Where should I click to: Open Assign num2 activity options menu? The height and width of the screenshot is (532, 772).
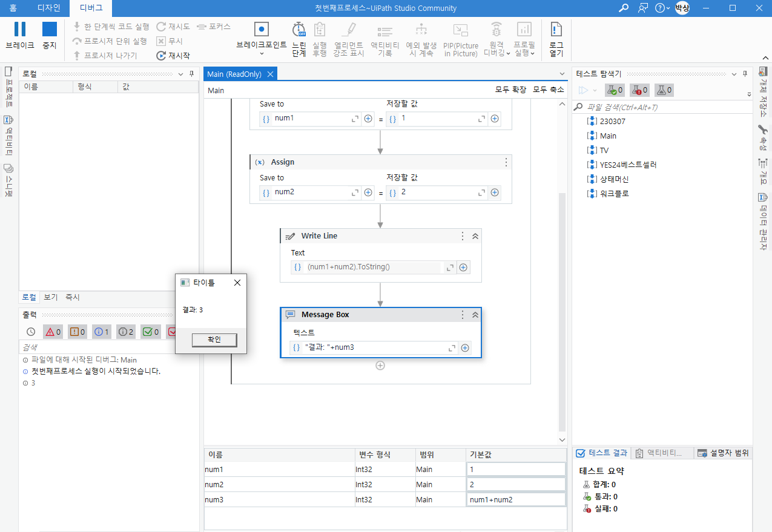(506, 162)
